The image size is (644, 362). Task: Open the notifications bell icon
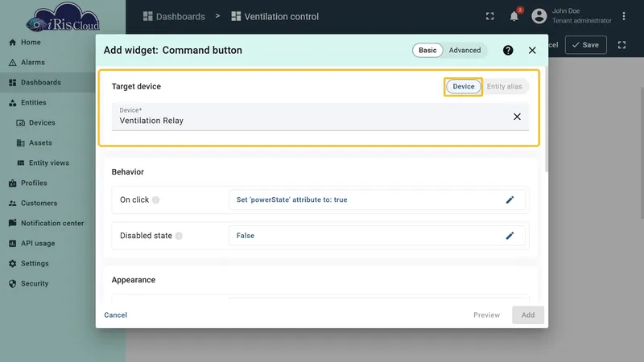click(514, 16)
